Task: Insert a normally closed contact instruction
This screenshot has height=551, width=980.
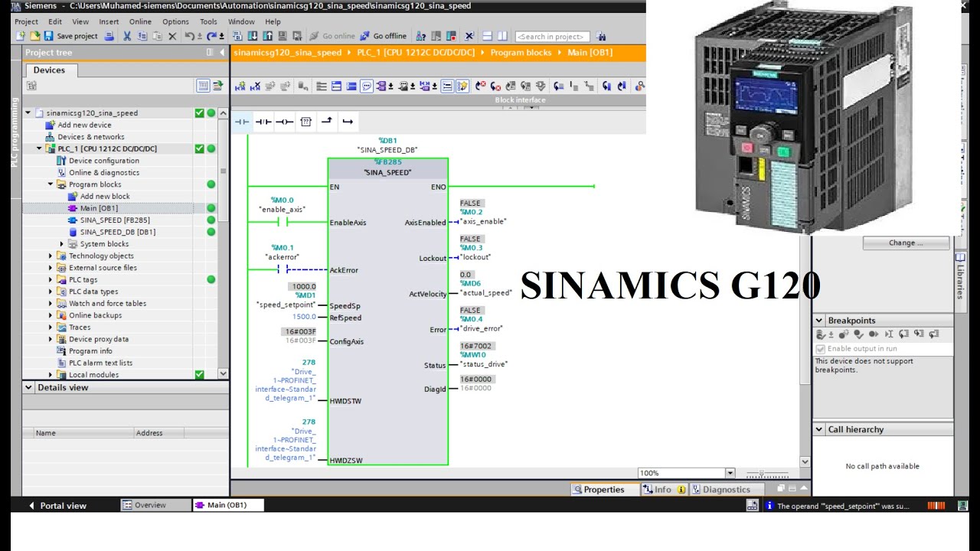Action: tap(263, 122)
